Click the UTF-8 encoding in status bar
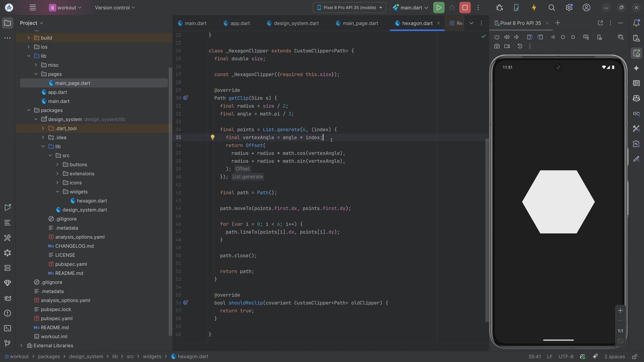644x362 pixels. (566, 357)
